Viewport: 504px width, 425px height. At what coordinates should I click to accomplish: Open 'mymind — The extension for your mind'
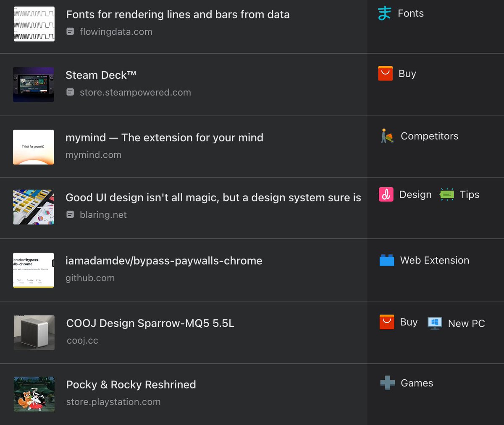click(x=164, y=138)
